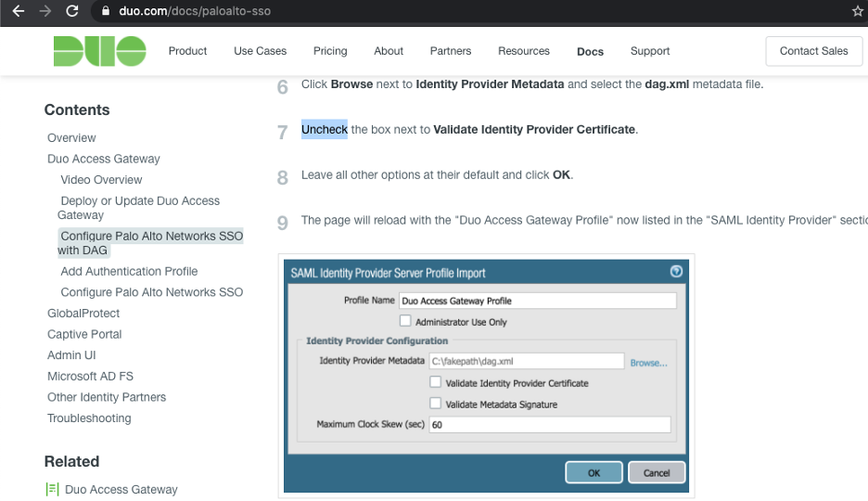This screenshot has width=868, height=501.
Task: Open the Configure Palo Alto Networks SSO link
Action: pos(152,292)
